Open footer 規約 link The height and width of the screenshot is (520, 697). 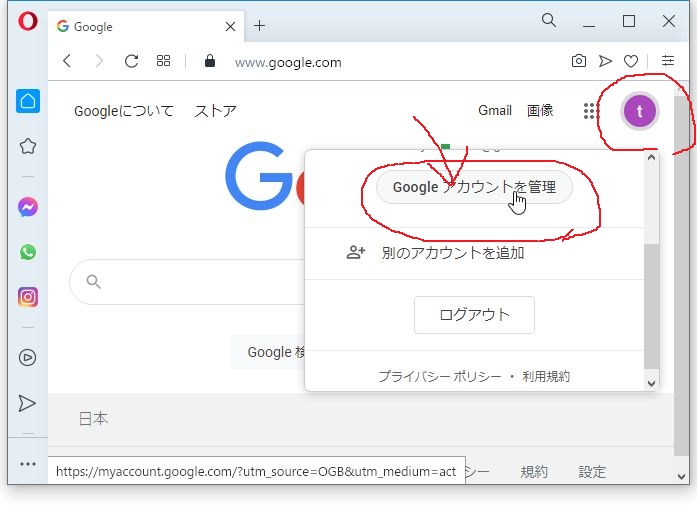tap(534, 472)
